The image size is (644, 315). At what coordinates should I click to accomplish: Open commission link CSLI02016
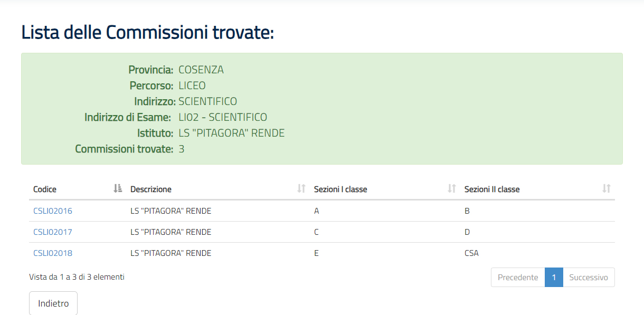point(53,211)
